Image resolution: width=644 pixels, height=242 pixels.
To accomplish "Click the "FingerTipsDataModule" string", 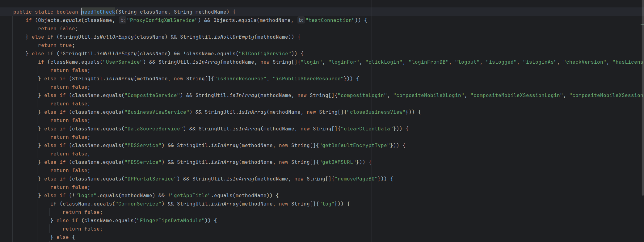I will coord(171,221).
